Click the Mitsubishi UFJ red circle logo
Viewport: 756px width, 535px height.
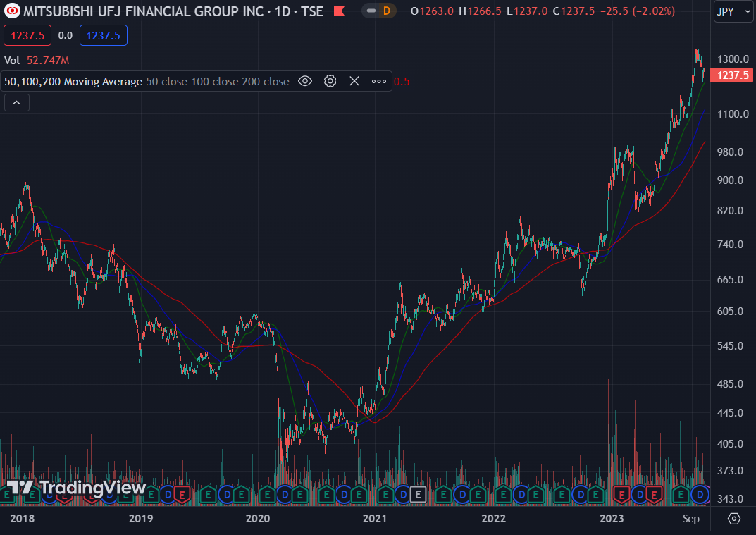pos(12,11)
